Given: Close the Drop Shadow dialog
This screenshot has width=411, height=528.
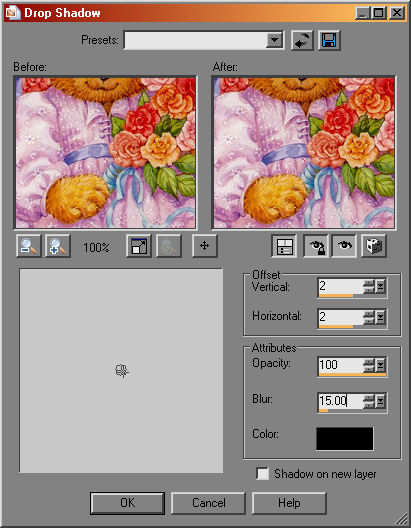Looking at the screenshot, I should coord(397,13).
